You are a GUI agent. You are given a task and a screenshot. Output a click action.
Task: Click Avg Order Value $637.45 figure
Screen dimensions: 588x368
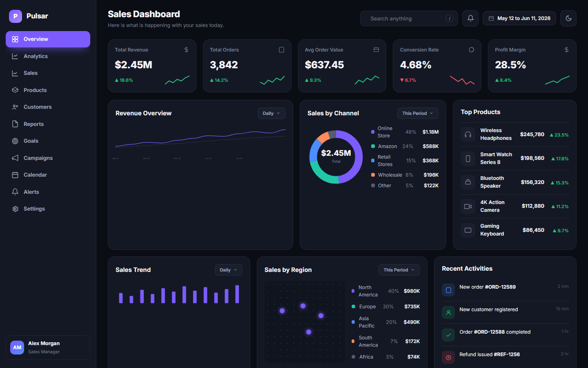[x=324, y=65]
